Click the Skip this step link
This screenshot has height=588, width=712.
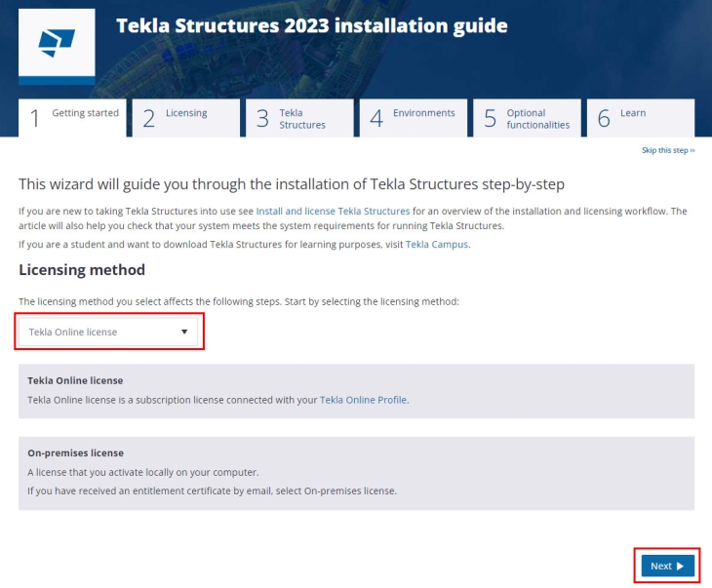click(668, 150)
